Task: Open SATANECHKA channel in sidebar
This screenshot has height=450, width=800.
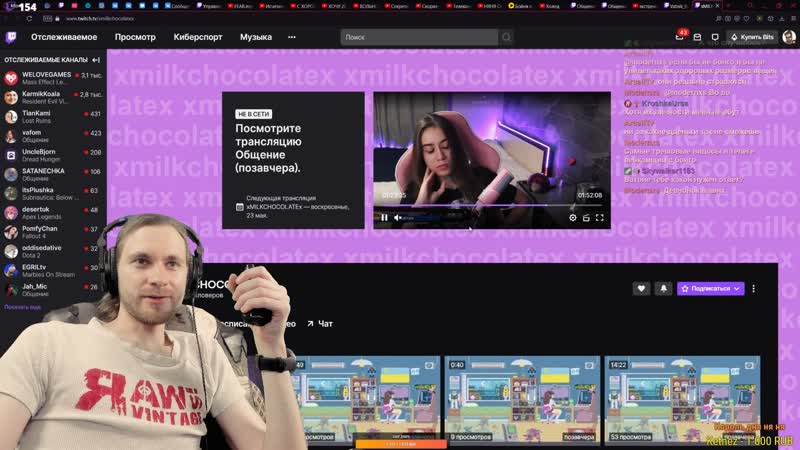Action: (x=53, y=174)
